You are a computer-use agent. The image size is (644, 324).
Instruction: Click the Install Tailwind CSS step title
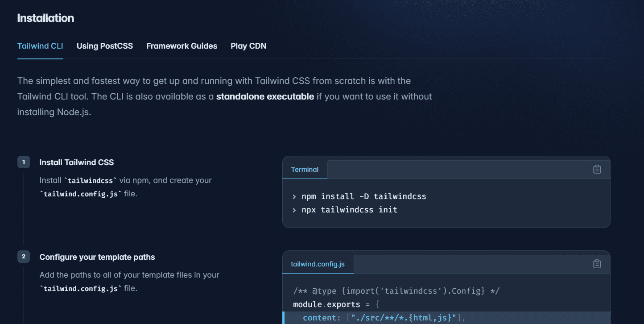(77, 162)
